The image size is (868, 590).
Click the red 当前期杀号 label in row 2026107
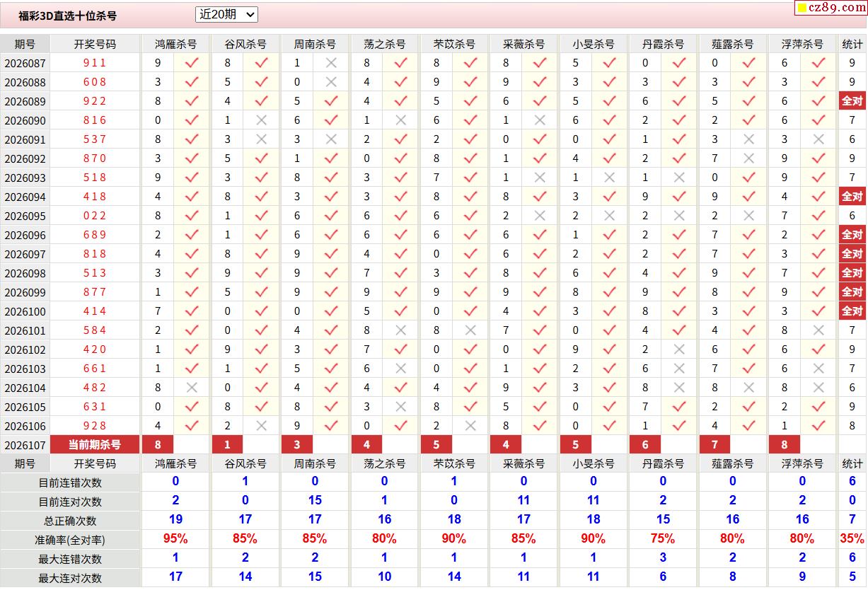tap(95, 445)
